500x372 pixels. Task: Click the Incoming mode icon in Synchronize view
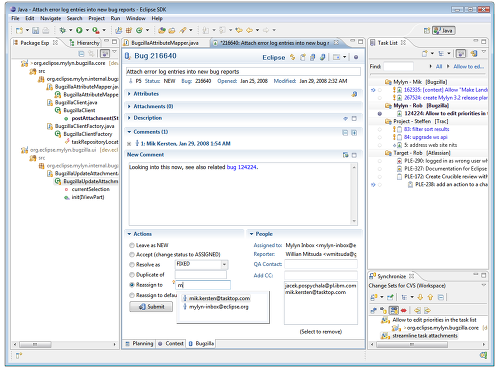pyautogui.click(x=374, y=310)
